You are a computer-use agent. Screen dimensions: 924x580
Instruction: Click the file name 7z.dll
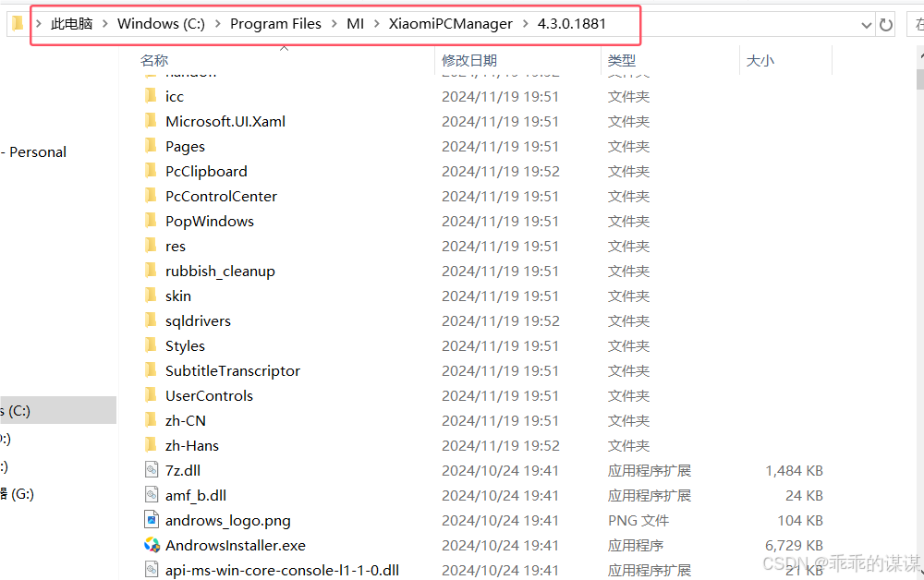click(x=183, y=470)
